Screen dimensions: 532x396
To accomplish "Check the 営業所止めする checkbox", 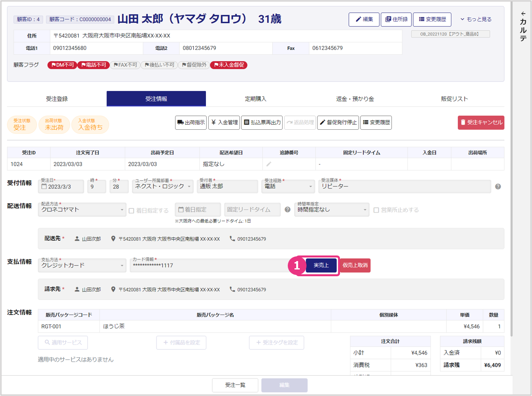I will (x=376, y=210).
